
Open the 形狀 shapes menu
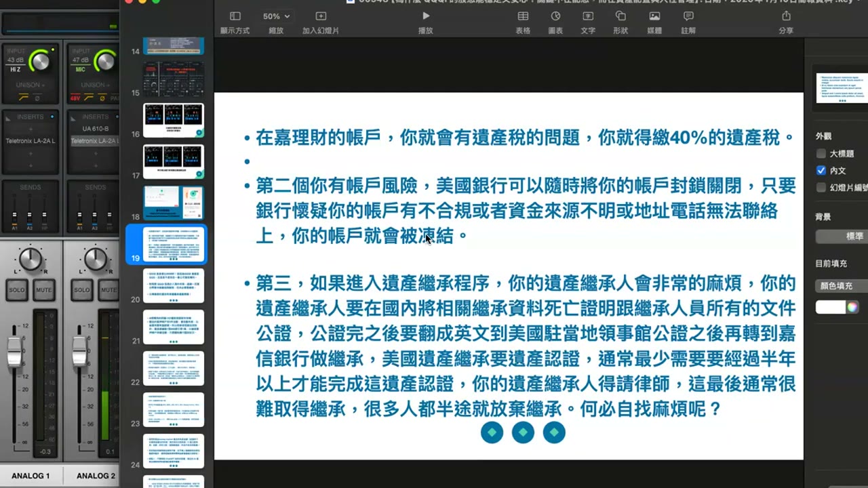(x=620, y=16)
